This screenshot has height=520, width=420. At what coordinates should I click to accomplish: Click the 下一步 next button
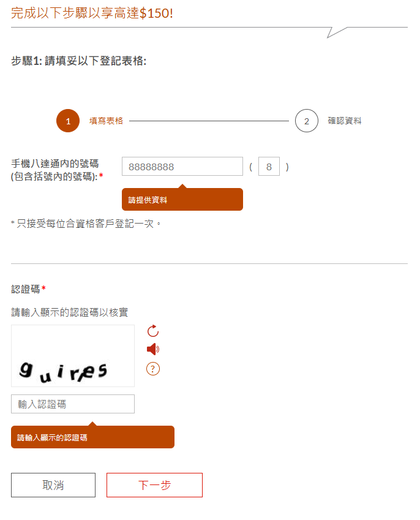(x=154, y=484)
